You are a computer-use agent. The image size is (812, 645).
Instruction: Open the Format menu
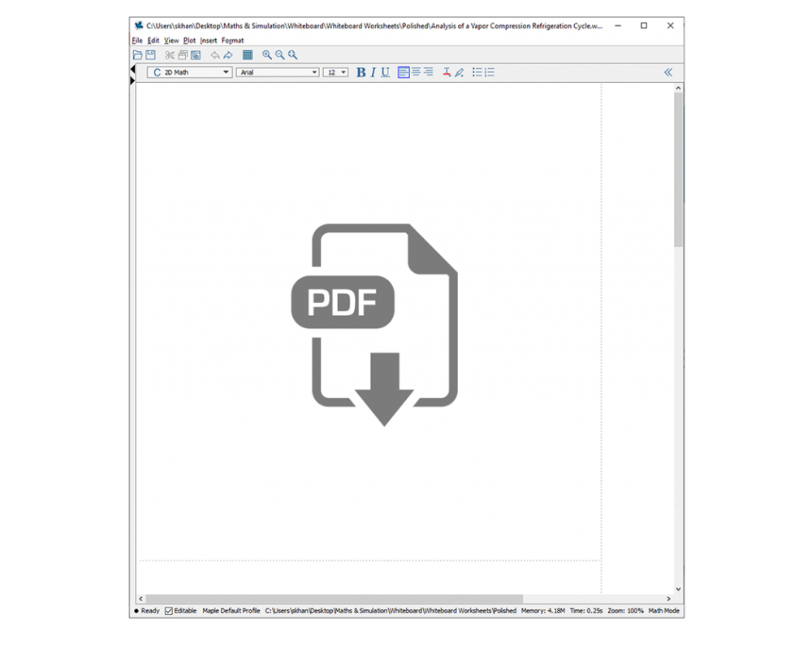click(232, 41)
